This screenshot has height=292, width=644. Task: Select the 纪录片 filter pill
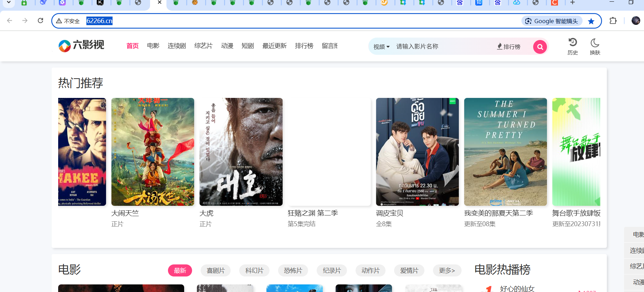point(332,271)
